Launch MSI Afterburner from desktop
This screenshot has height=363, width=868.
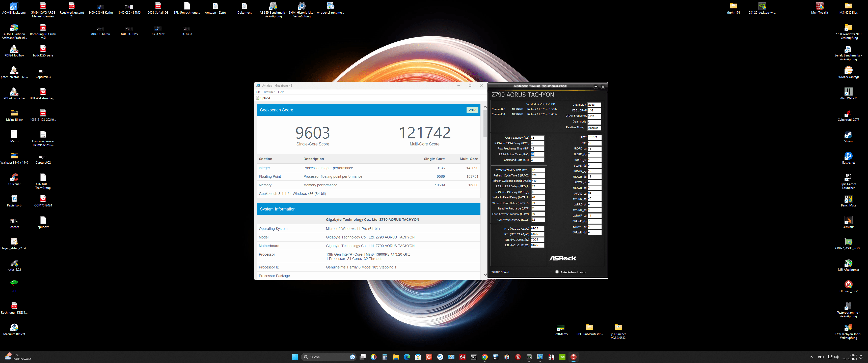(848, 263)
